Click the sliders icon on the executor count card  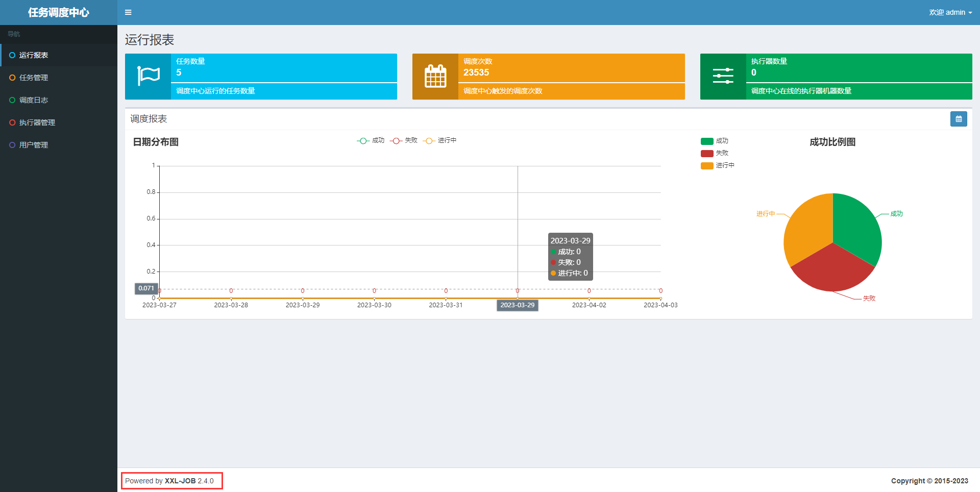(723, 76)
